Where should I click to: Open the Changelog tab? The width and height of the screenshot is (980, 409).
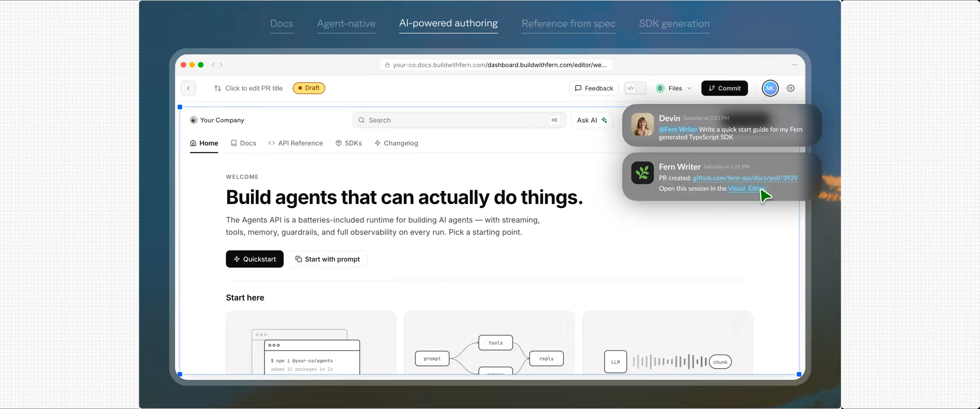coord(396,143)
